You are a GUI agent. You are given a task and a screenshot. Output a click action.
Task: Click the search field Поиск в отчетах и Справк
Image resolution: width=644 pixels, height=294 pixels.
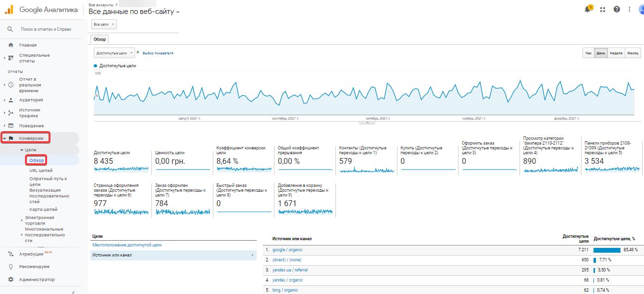tap(46, 29)
